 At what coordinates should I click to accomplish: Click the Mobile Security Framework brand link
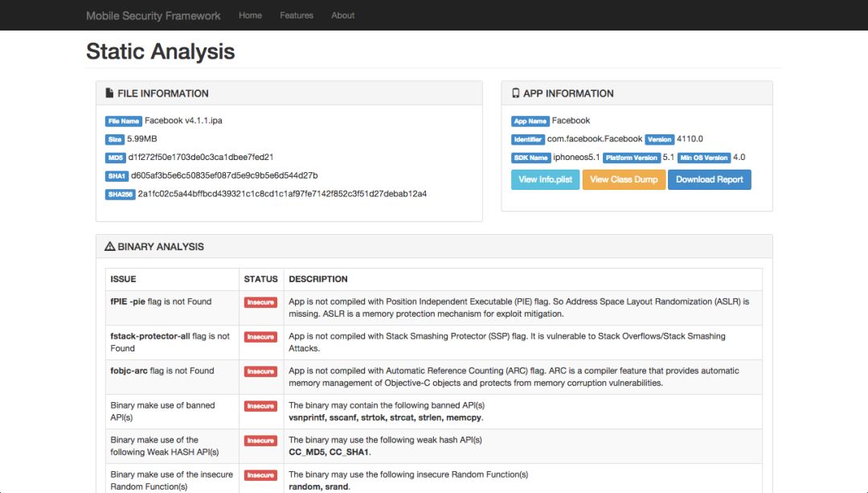click(x=153, y=15)
